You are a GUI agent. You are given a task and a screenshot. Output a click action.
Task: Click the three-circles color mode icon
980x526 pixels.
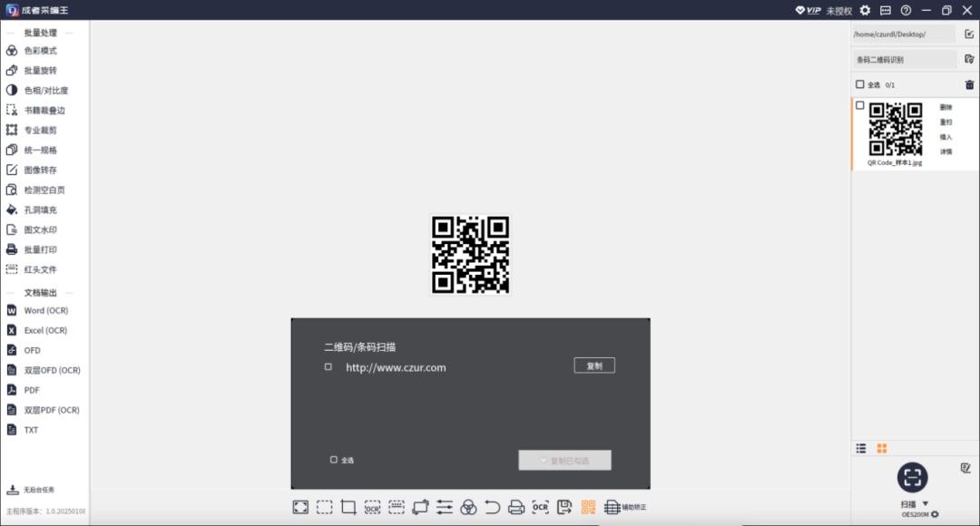point(468,507)
